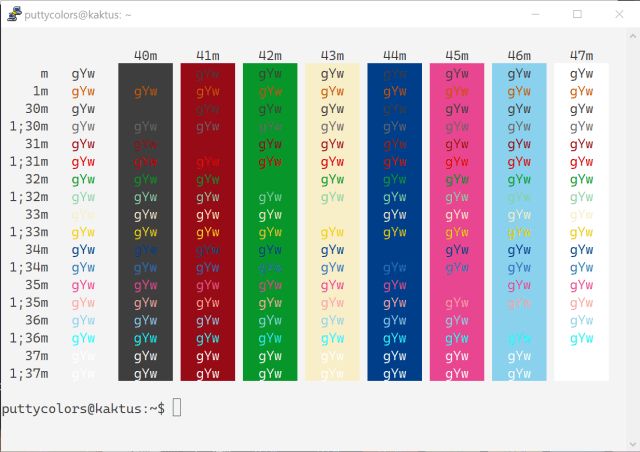Pick the dark blue 44m column
The width and height of the screenshot is (640, 452).
pos(394,222)
